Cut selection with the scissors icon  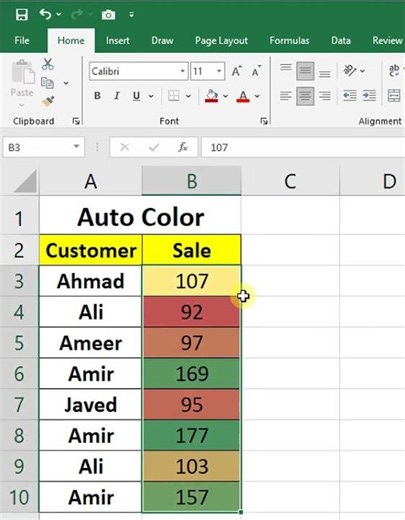click(48, 64)
